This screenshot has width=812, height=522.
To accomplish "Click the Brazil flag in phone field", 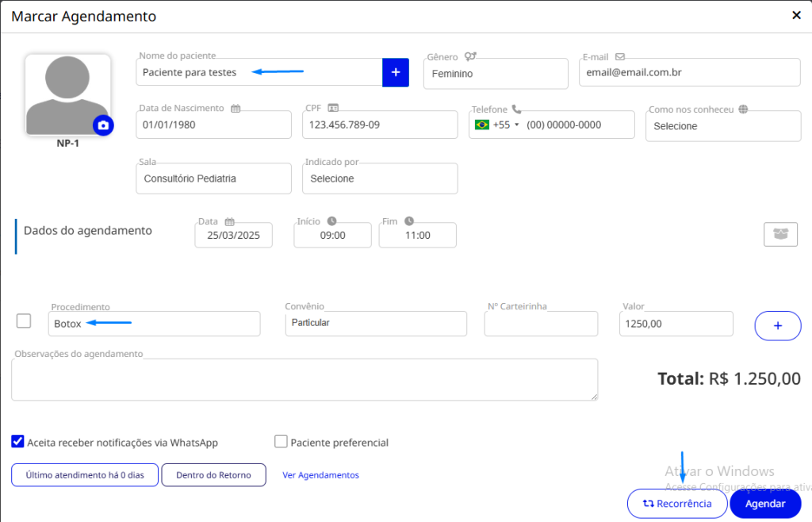I will (x=482, y=125).
